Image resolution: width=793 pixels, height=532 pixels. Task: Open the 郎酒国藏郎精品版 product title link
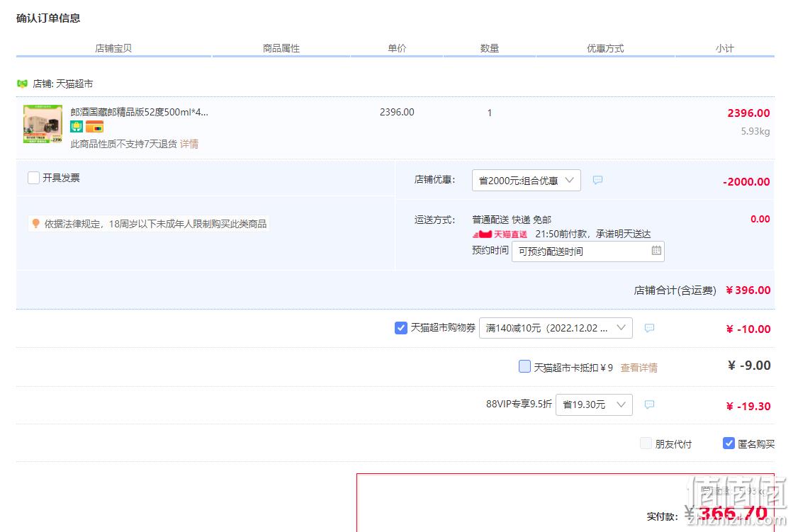(139, 112)
